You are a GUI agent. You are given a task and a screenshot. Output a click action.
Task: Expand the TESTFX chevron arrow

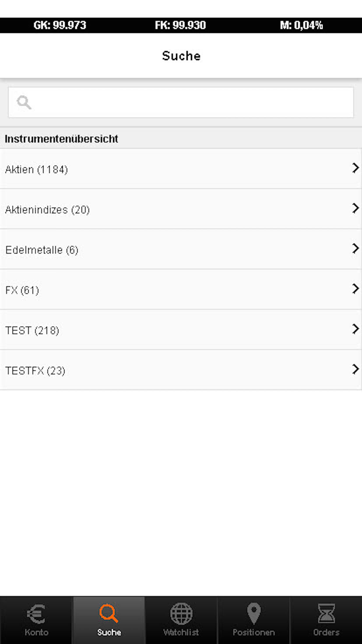pyautogui.click(x=355, y=369)
